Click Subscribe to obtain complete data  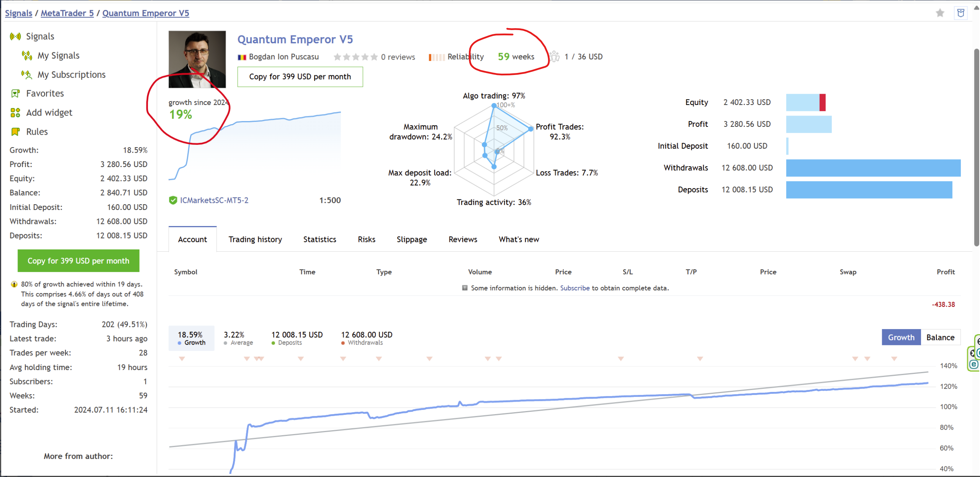(575, 288)
